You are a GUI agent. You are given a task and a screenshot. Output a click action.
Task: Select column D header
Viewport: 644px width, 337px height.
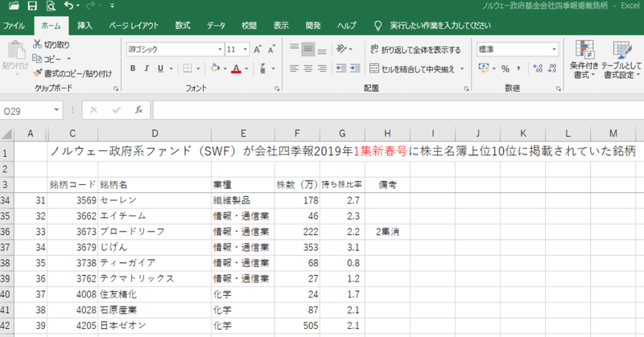click(x=155, y=134)
